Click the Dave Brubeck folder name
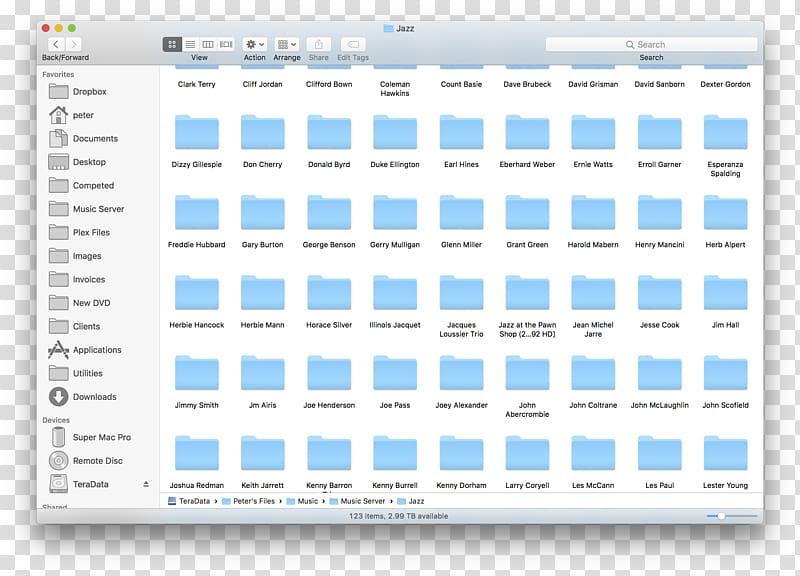Screen dimensions: 800x576 coord(528,84)
